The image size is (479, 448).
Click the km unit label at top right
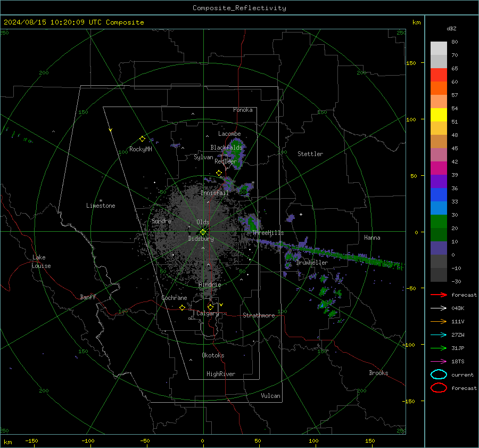coord(416,22)
